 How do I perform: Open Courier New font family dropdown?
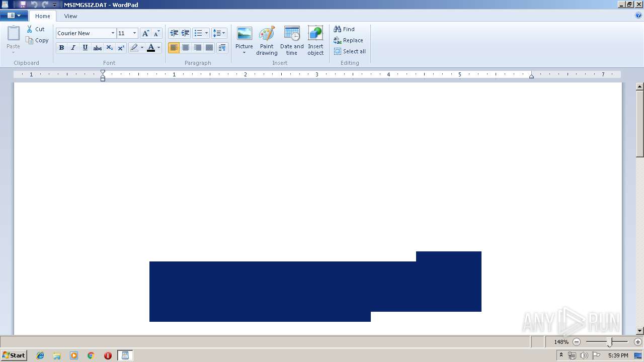[113, 33]
